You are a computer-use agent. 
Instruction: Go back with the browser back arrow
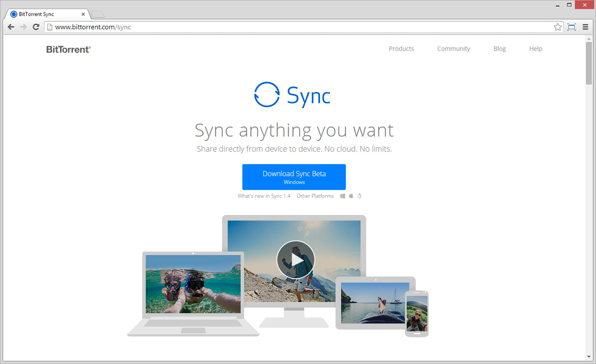11,27
